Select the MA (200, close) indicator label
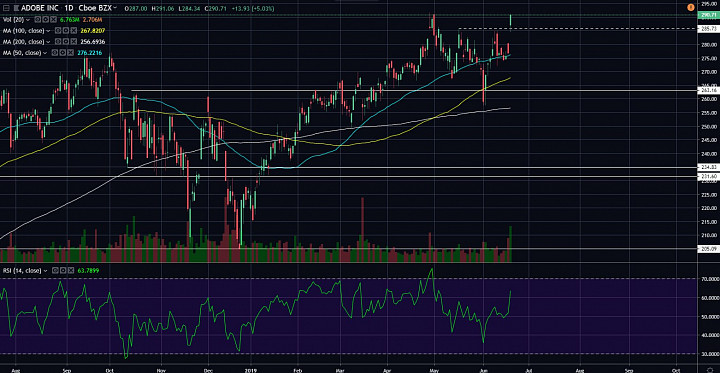 coord(23,42)
